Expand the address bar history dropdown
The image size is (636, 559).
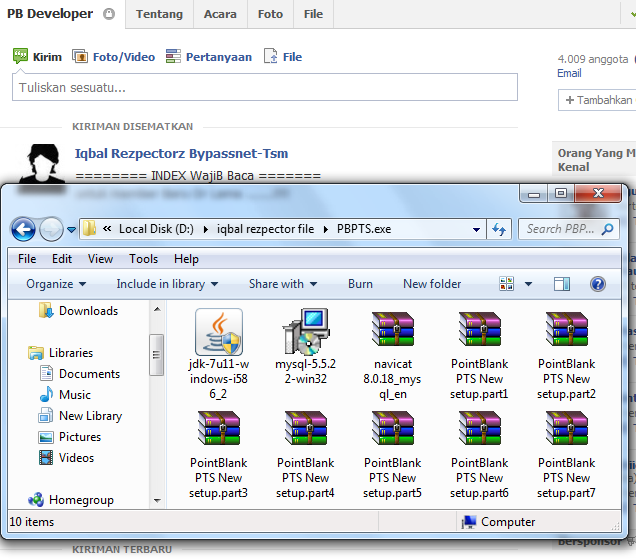[477, 230]
